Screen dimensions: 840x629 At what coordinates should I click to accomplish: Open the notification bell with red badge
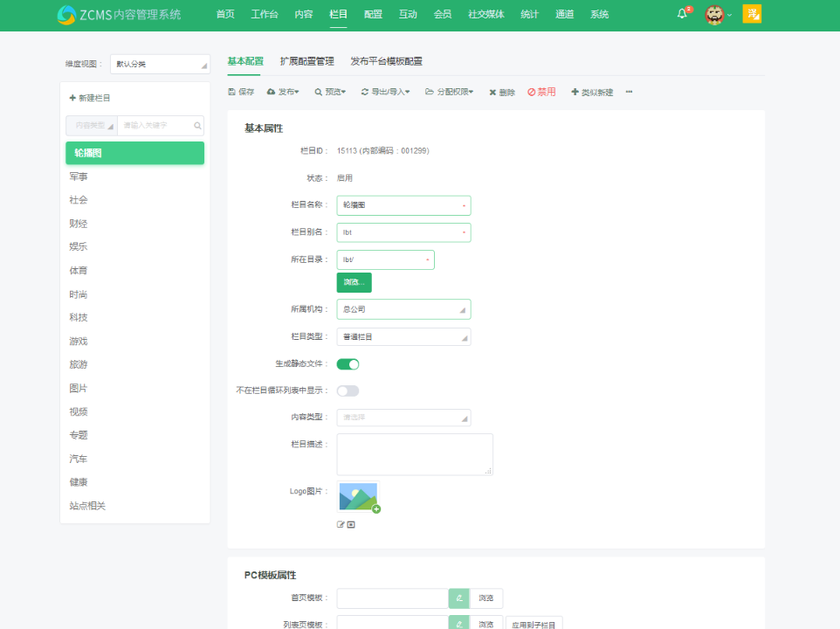[681, 13]
